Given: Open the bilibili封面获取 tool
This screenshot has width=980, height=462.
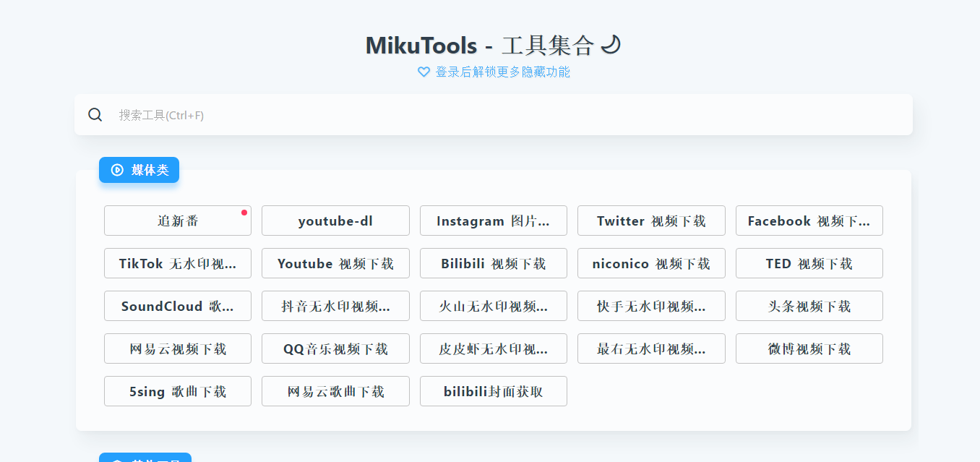Looking at the screenshot, I should tap(494, 391).
